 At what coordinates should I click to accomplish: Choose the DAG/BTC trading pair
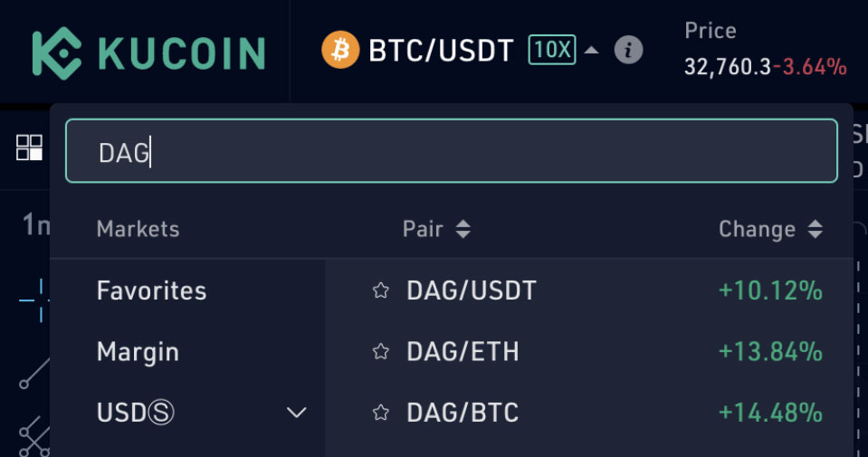(463, 413)
